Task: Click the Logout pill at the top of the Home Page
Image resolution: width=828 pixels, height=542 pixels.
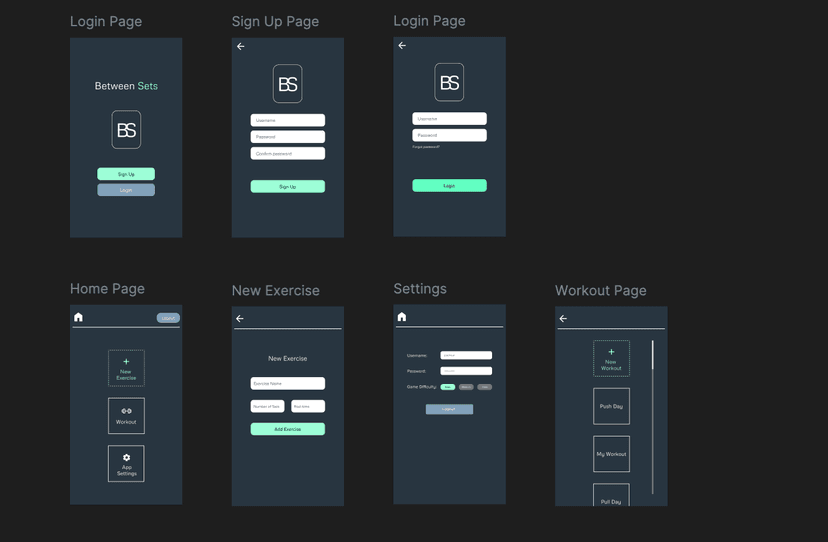Action: [x=168, y=318]
